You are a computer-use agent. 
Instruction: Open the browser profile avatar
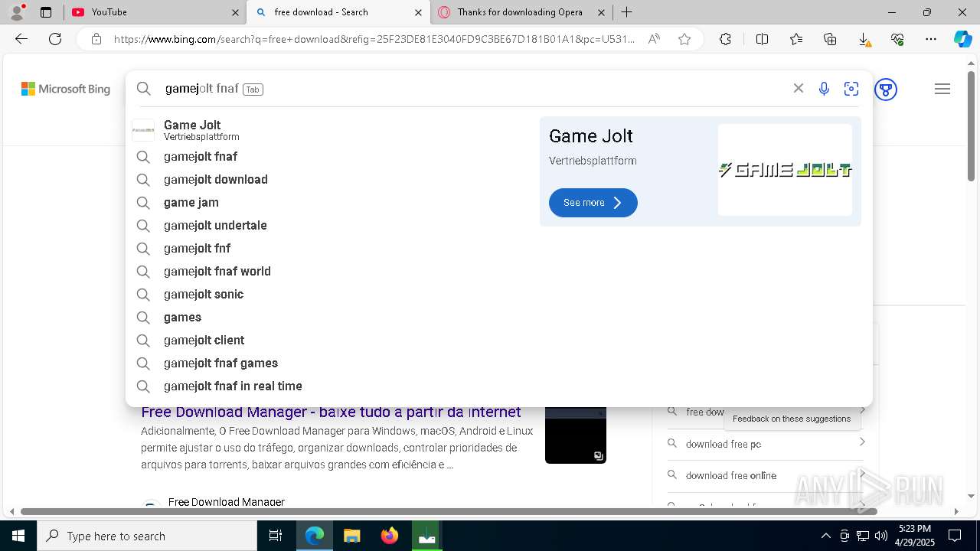pos(17,11)
